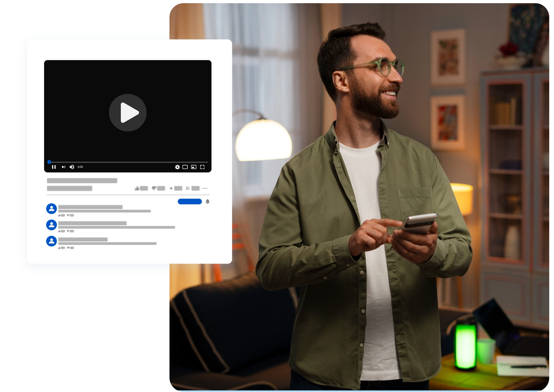Viewport: 554px width, 392px height.
Task: Click the blue Subscribe button
Action: coord(190,202)
